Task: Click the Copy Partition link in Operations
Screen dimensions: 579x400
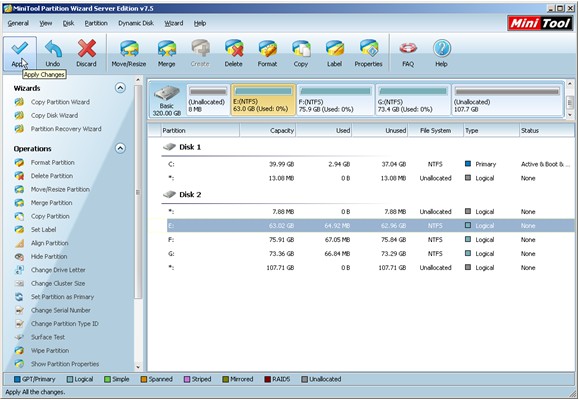Action: (50, 216)
